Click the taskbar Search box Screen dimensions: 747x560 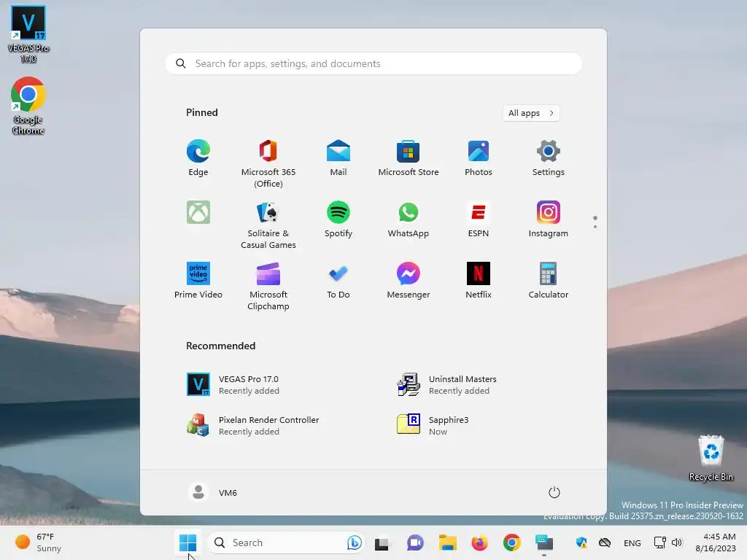tap(286, 542)
